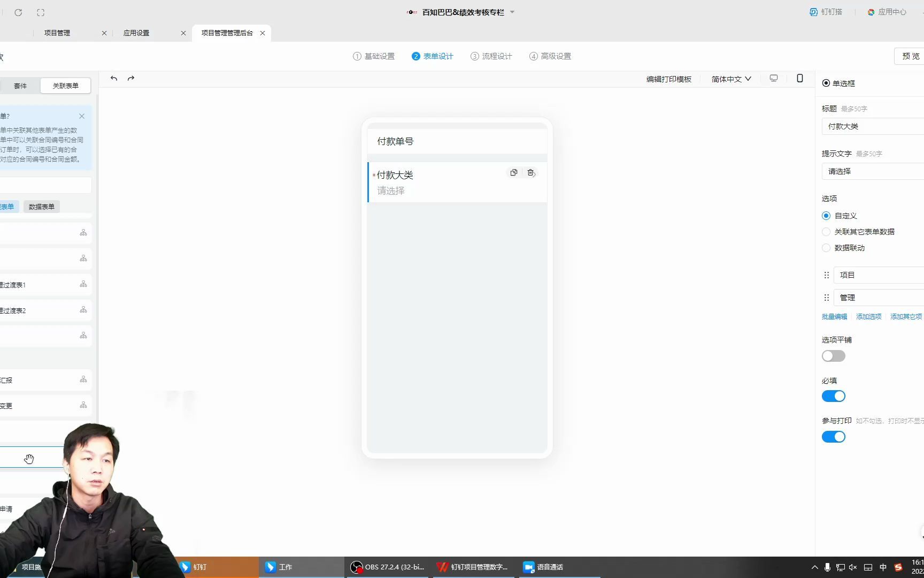Image resolution: width=924 pixels, height=578 pixels.
Task: Click the 批量编辑 link under options
Action: [834, 316]
